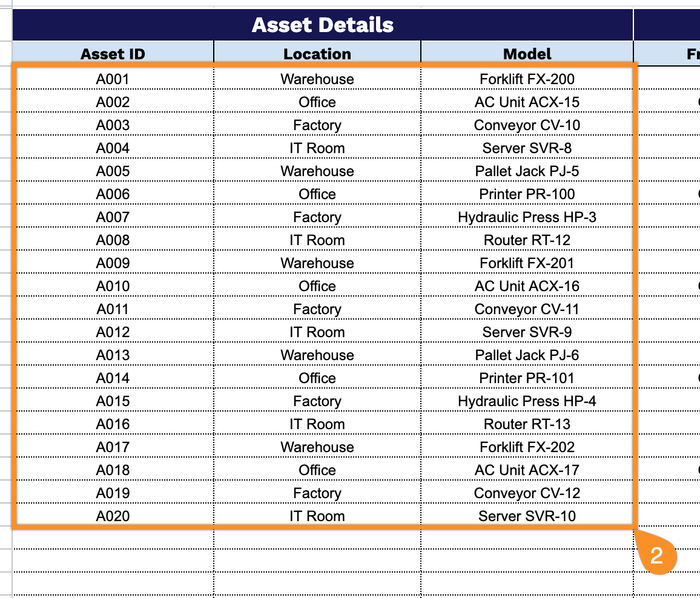The image size is (700, 598).
Task: Select the empty cell below A020
Action: (x=113, y=537)
